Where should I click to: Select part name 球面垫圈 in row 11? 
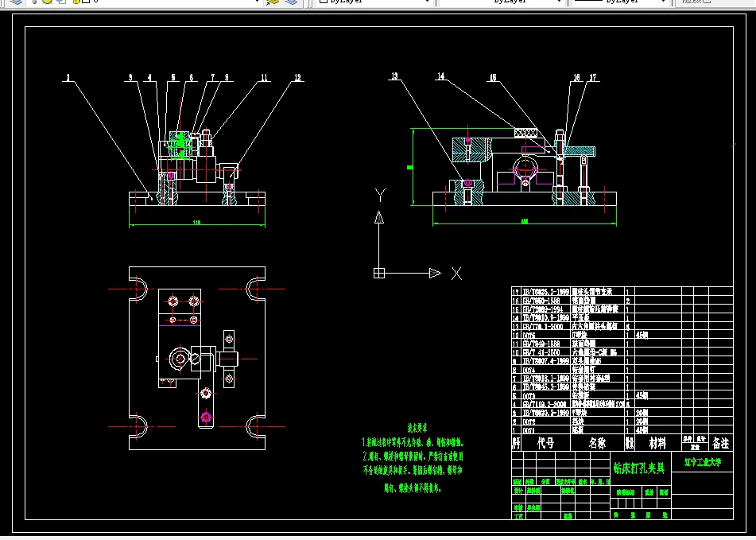coord(583,344)
